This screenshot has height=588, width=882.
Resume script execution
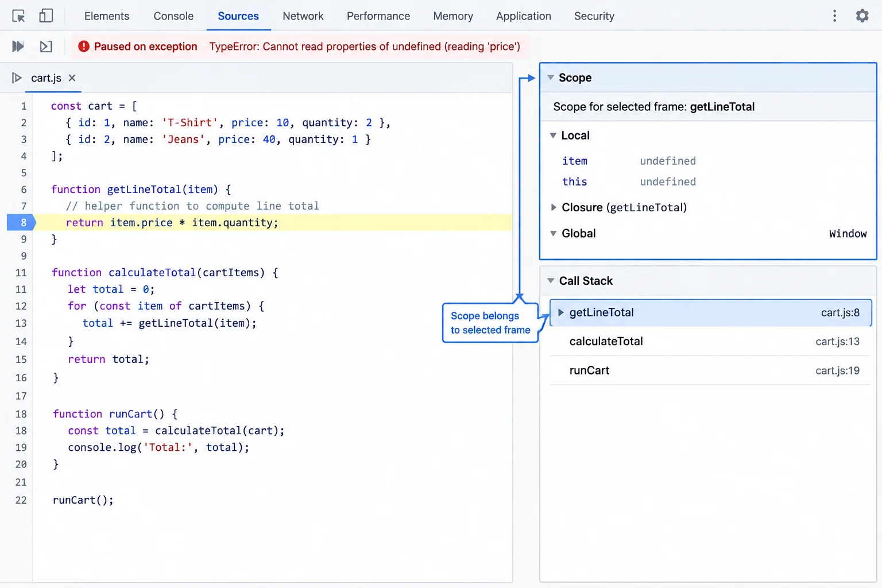coord(18,47)
